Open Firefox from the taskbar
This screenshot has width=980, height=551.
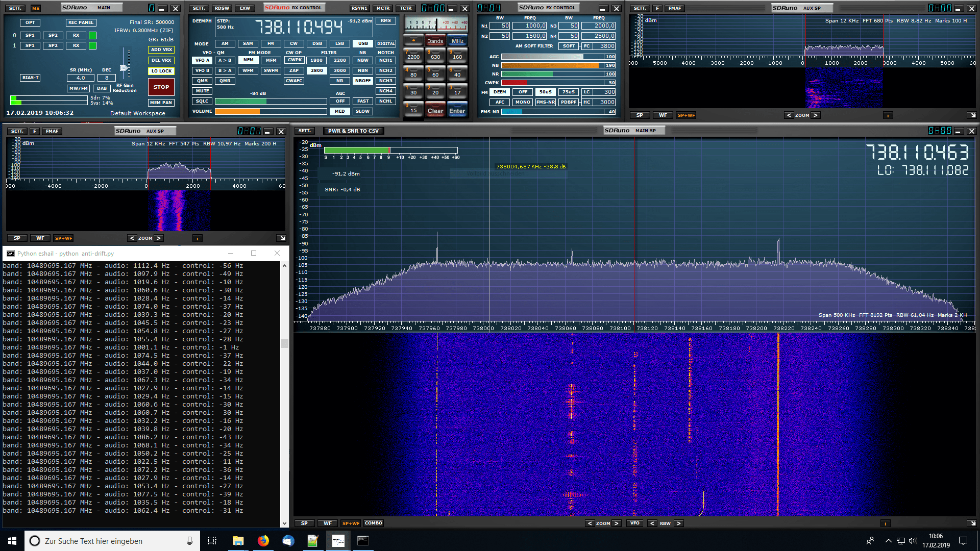[x=263, y=541]
